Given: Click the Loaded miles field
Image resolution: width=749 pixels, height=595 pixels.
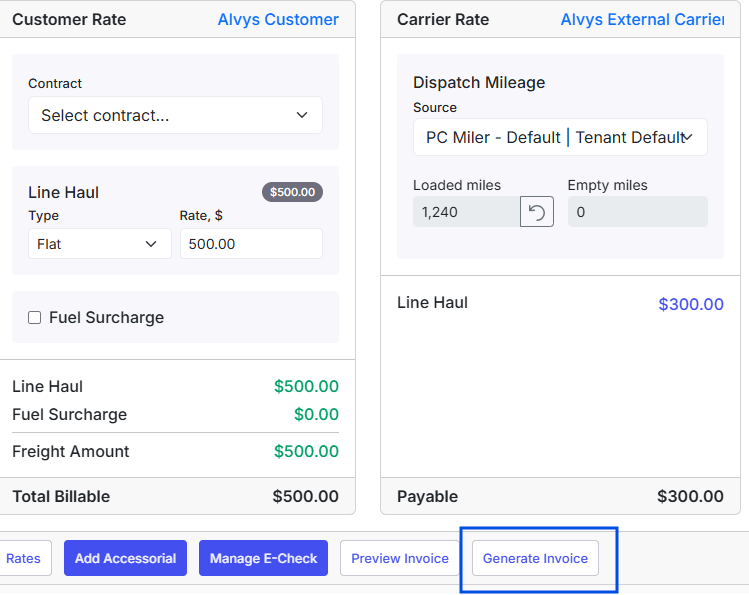Looking at the screenshot, I should 466,212.
